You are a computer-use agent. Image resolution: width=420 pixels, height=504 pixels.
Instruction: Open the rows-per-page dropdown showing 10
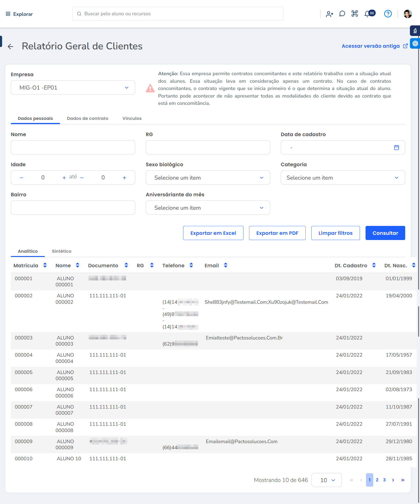[x=326, y=480]
